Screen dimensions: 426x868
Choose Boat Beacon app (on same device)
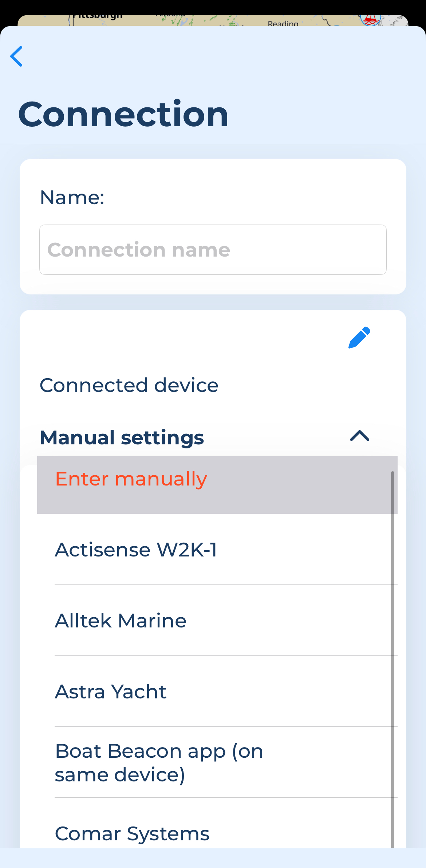pyautogui.click(x=226, y=762)
